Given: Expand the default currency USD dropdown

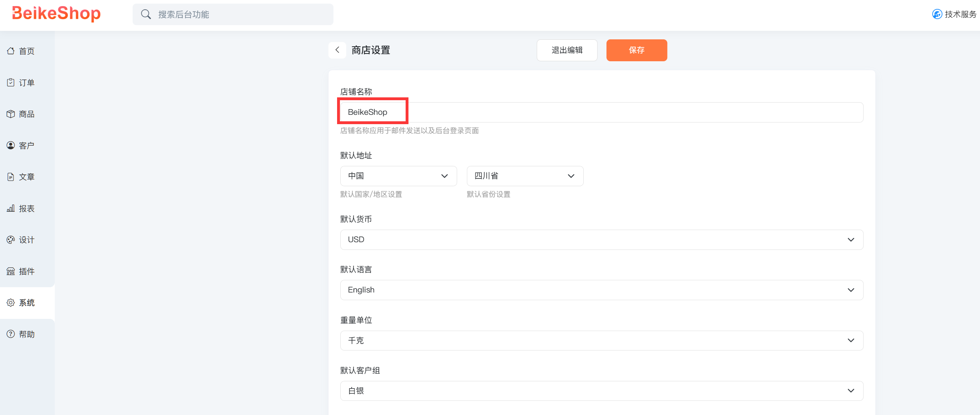Looking at the screenshot, I should (x=601, y=240).
